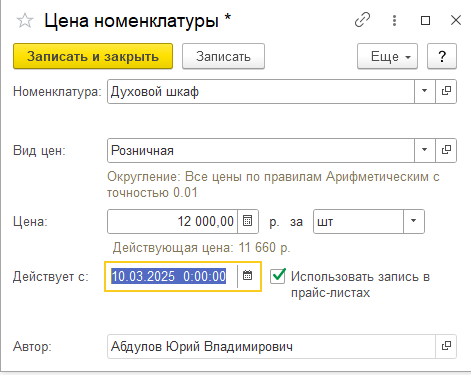Click the price field 12 000,00
The width and height of the screenshot is (471, 375).
[172, 221]
